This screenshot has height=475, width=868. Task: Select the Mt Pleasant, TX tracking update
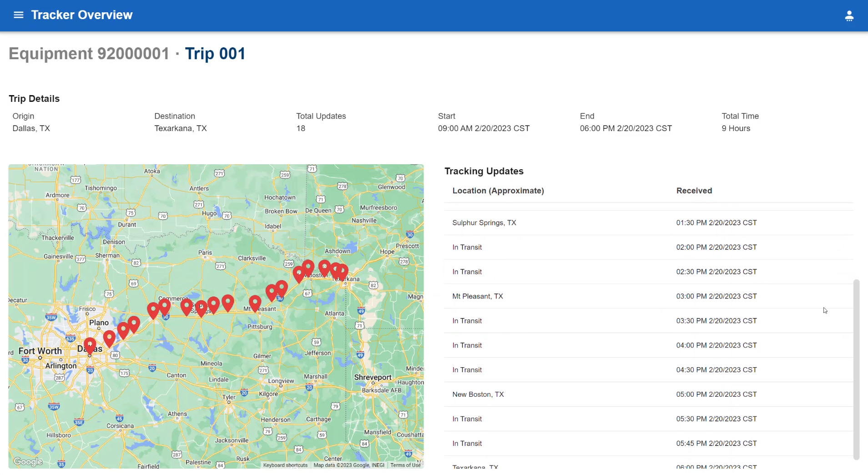(x=477, y=296)
